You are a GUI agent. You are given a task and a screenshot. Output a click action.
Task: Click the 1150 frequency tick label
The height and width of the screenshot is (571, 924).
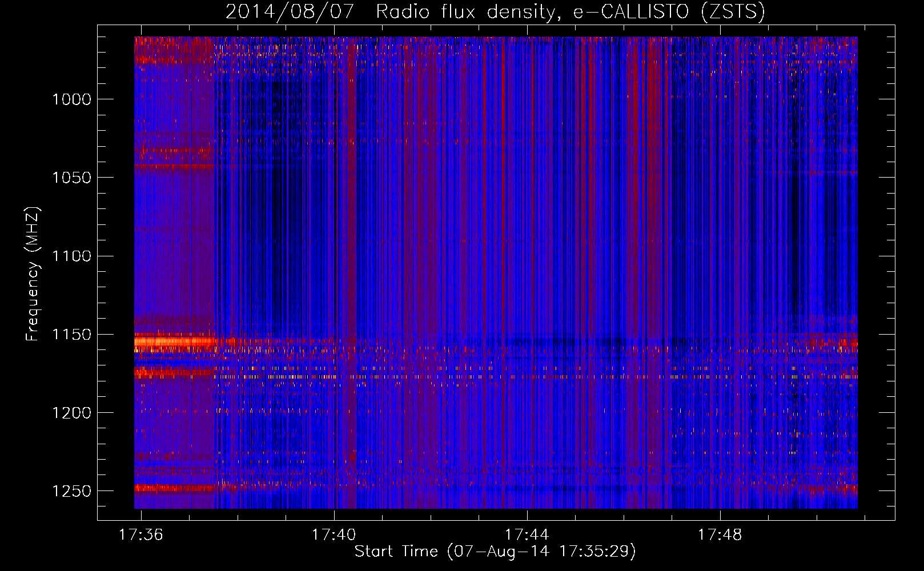[71, 335]
